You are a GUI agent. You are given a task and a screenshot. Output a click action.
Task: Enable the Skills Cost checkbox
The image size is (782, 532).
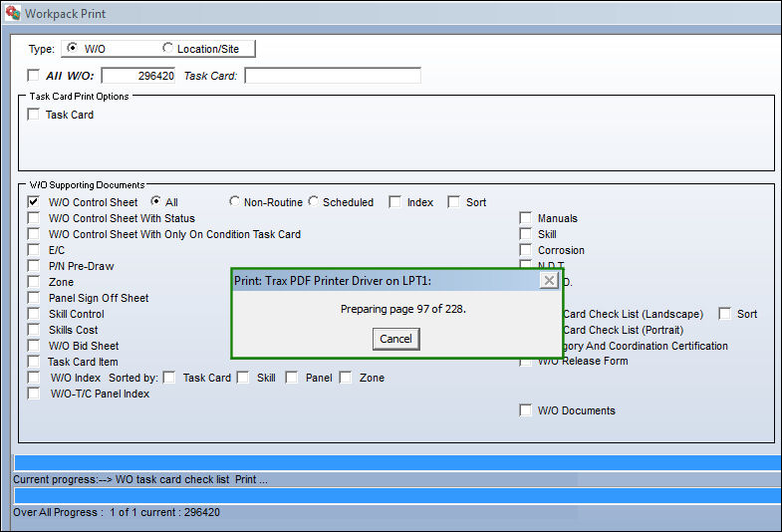(x=33, y=330)
